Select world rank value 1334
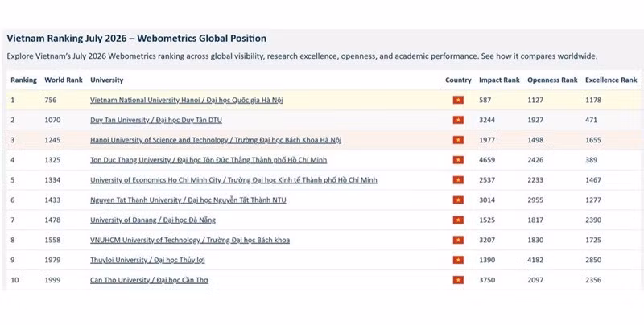 52,180
